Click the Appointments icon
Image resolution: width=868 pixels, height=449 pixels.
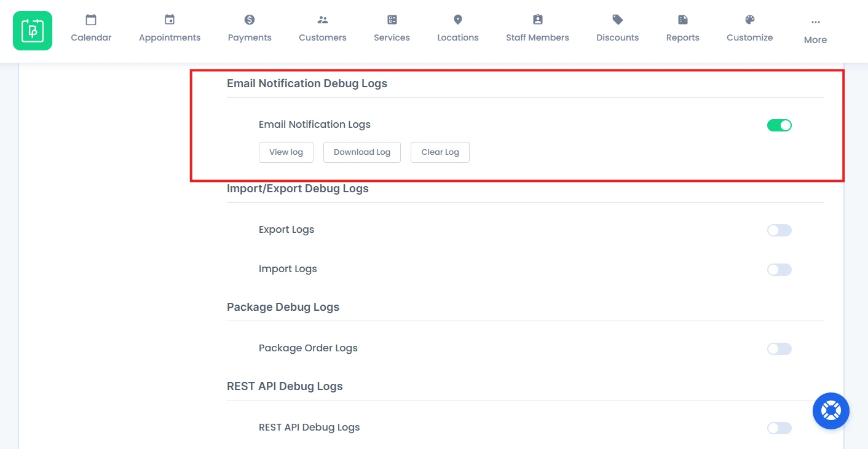(x=170, y=20)
